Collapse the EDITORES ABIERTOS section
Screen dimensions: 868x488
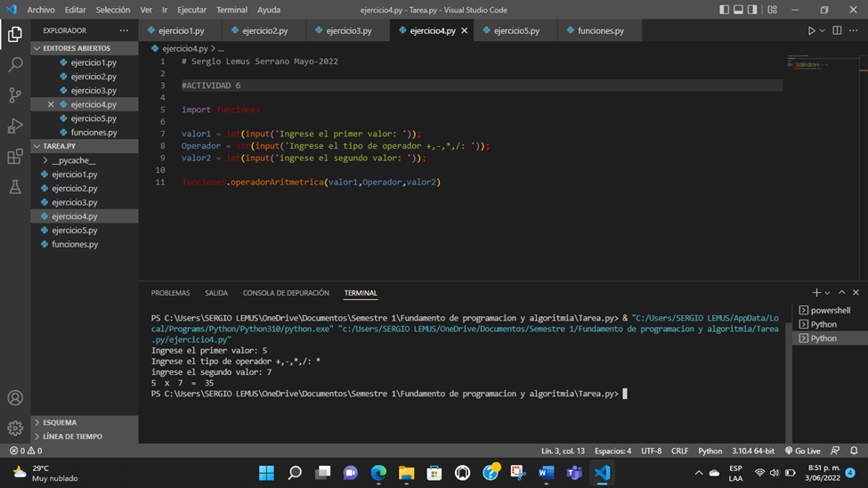tap(85, 48)
